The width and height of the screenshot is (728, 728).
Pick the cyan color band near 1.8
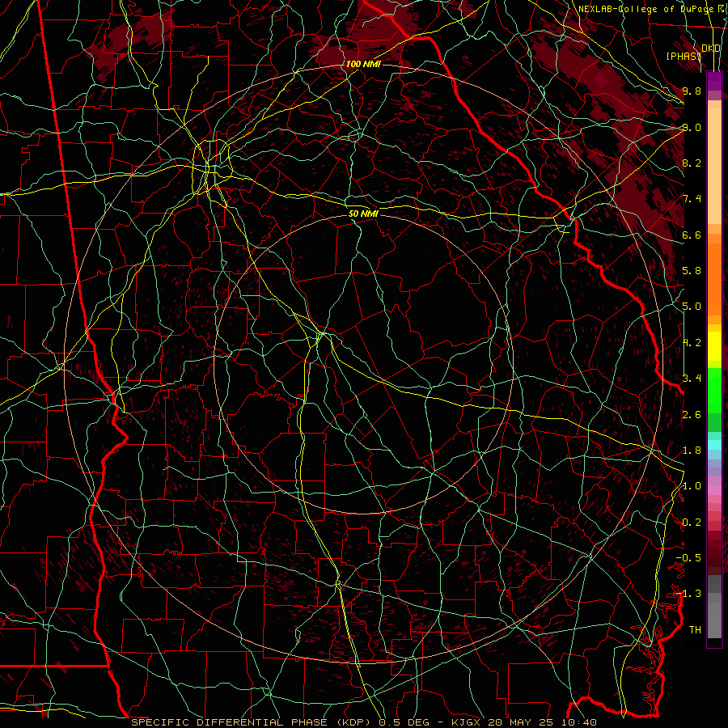tap(714, 445)
